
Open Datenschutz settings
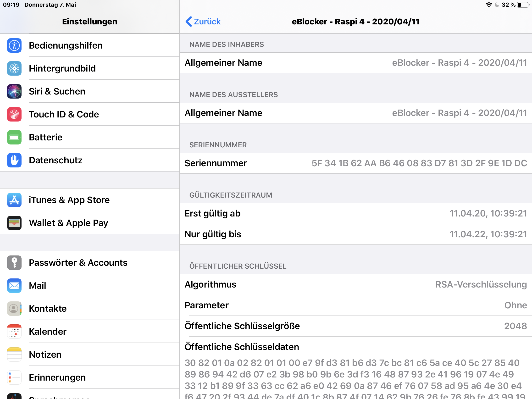click(90, 160)
